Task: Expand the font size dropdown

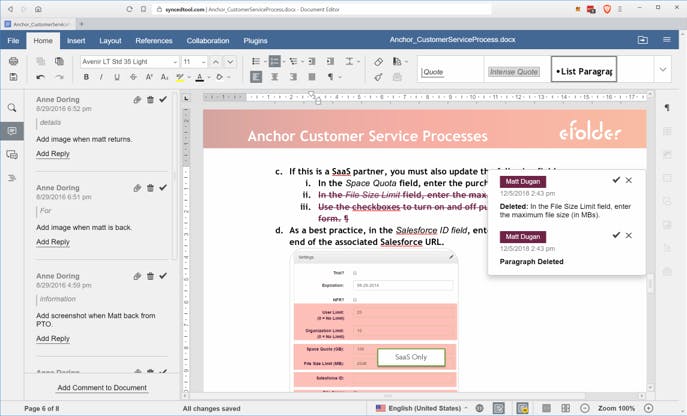Action: (203, 62)
